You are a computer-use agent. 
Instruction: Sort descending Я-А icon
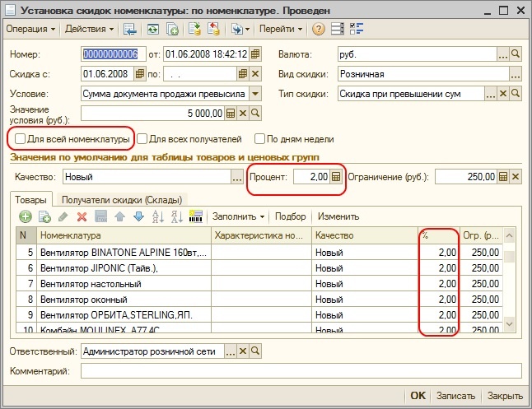coord(177,216)
